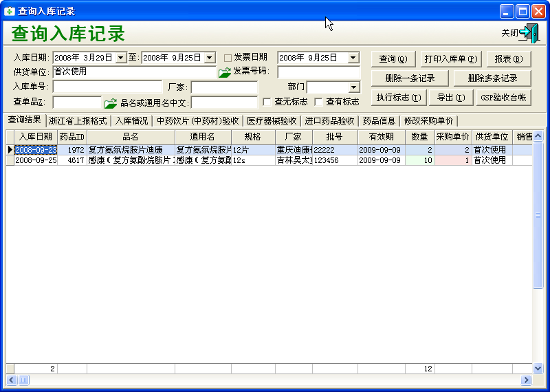The height and width of the screenshot is (392, 550).
Task: Click the 药品ID column header
Action: point(72,137)
